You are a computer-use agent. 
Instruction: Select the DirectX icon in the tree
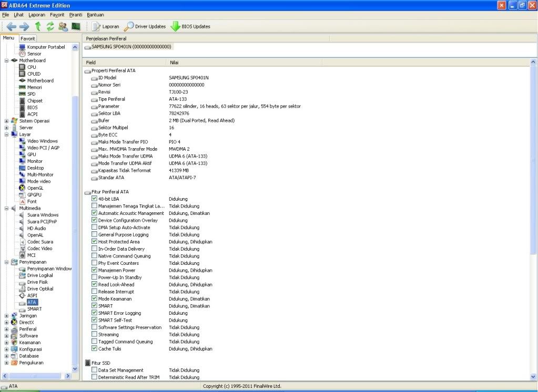[x=14, y=323]
